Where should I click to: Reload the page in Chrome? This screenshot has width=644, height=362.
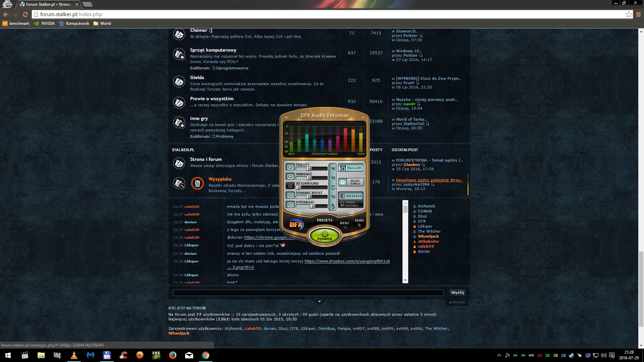25,14
